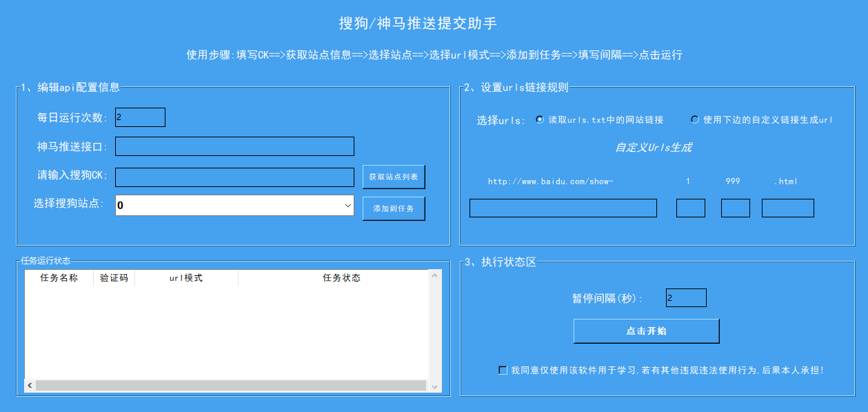Check the 我同意仅使用该软件用于学习 checkbox
The image size is (868, 412).
[x=503, y=371]
